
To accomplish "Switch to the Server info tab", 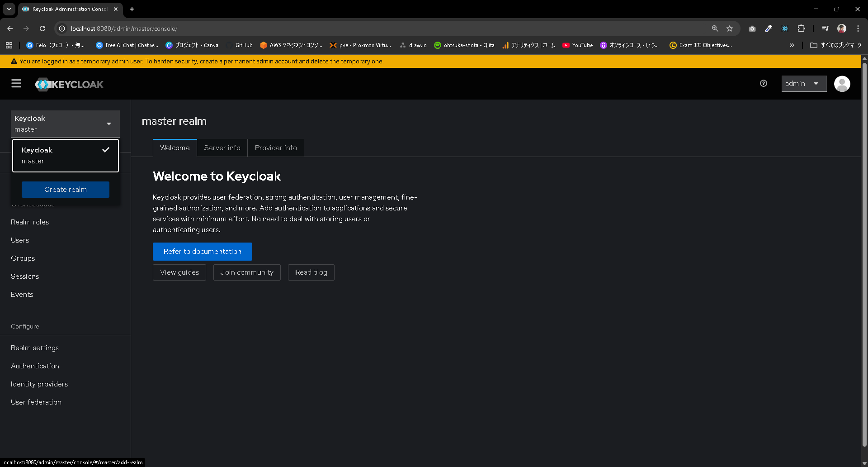I will click(x=222, y=148).
